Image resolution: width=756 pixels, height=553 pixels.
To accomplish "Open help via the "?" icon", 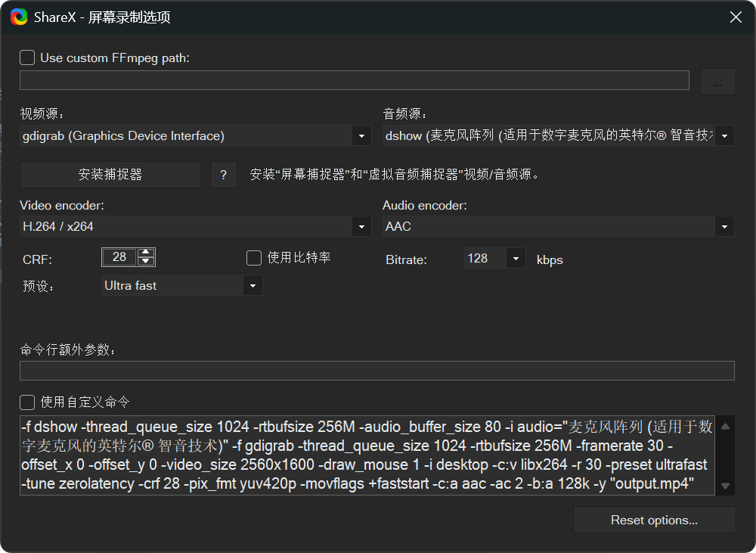I will point(223,175).
